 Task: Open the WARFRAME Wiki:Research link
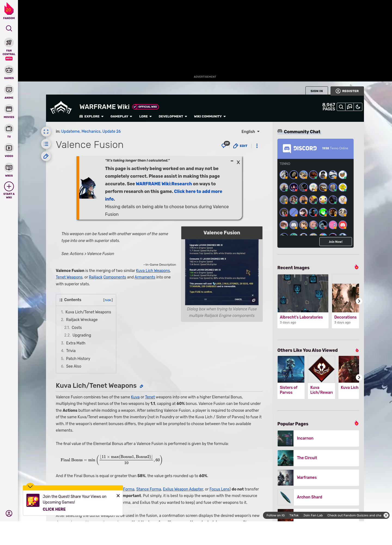point(164,184)
